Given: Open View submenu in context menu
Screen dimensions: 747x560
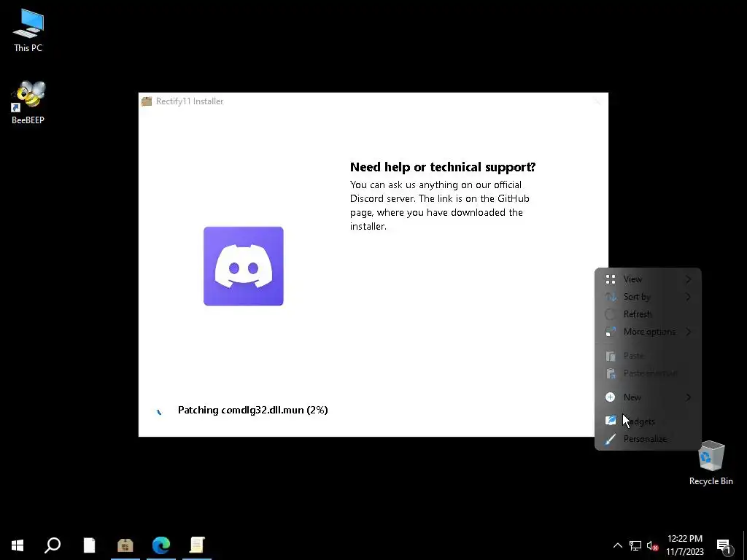Looking at the screenshot, I should coord(648,279).
